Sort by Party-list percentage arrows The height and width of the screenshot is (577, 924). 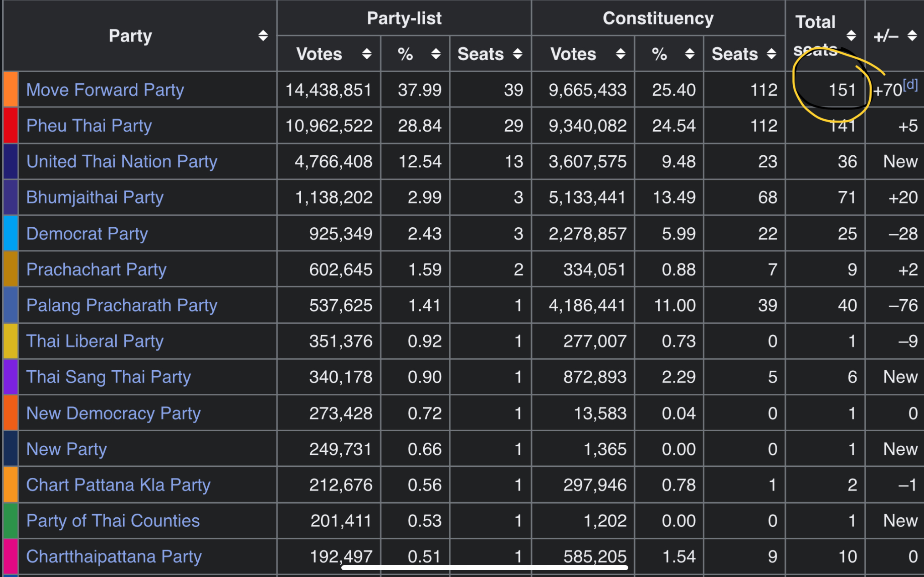(436, 54)
